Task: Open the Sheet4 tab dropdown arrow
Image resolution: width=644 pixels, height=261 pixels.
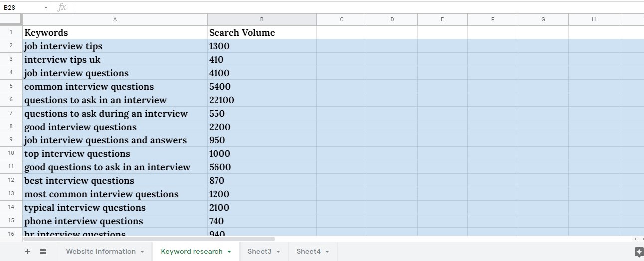Action: (x=327, y=252)
